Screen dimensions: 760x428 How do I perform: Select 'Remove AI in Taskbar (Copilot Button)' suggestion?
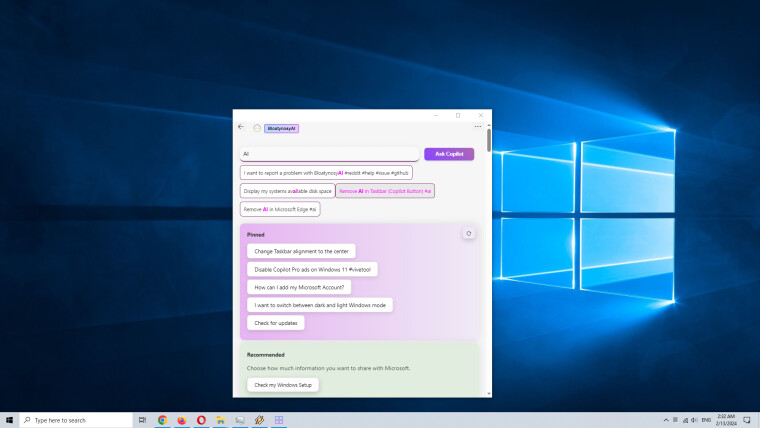pos(385,191)
